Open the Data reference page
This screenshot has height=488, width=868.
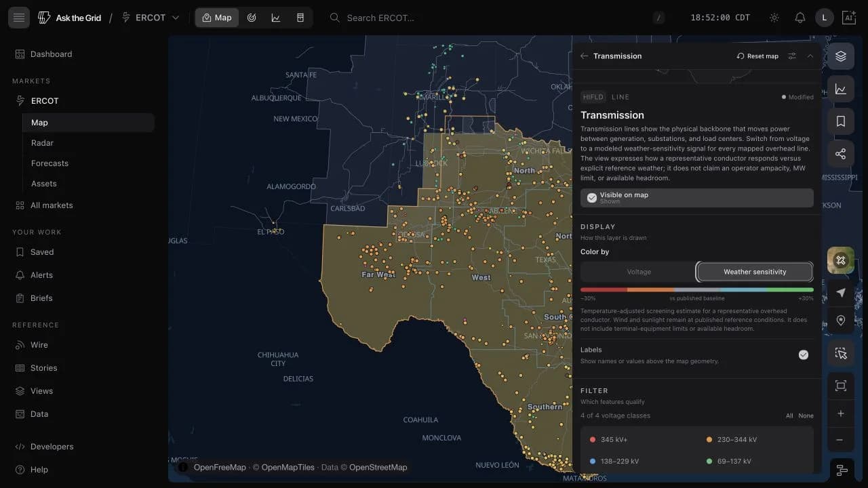coord(83,414)
